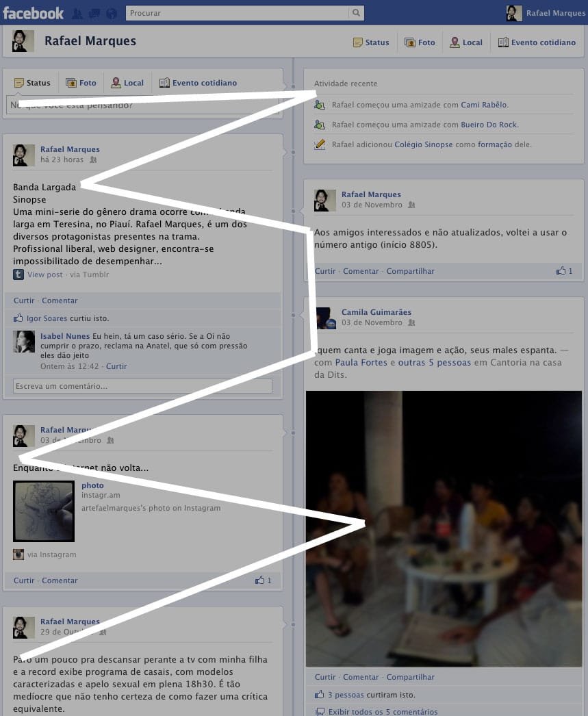This screenshot has height=716, width=588.
Task: Click Compartilhar on the 8805 number post
Action: 410,271
